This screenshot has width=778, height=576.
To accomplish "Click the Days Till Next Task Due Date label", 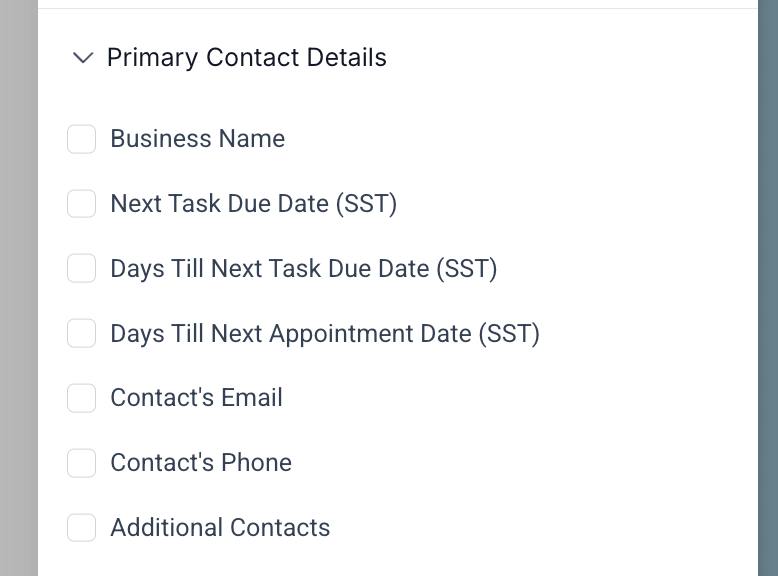I will (303, 268).
